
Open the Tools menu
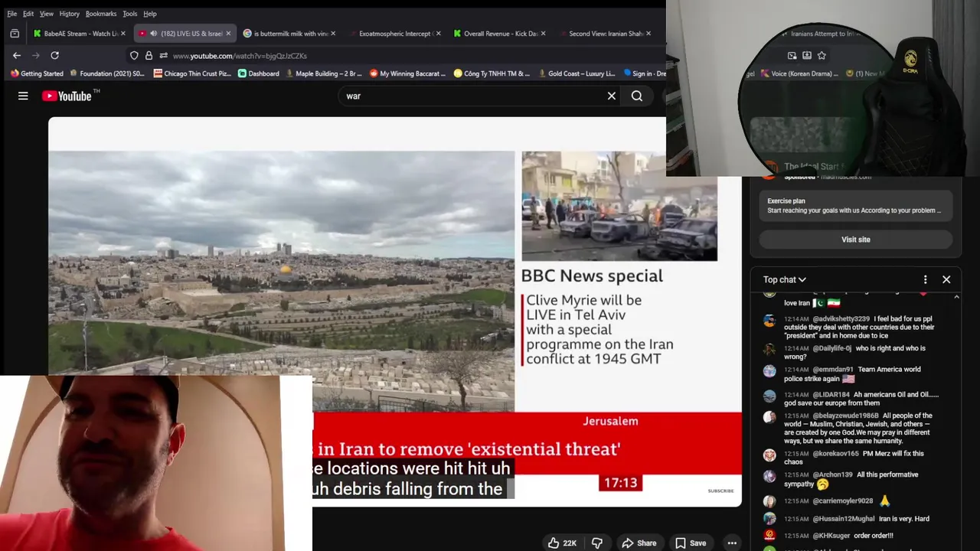[130, 14]
